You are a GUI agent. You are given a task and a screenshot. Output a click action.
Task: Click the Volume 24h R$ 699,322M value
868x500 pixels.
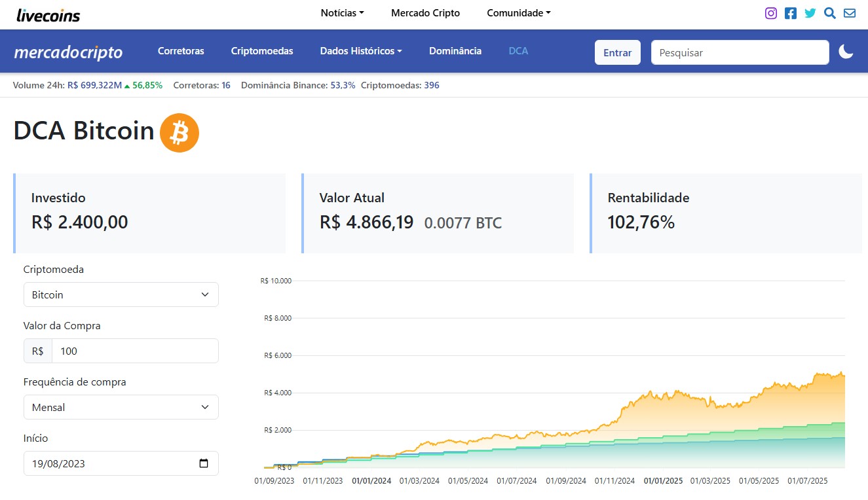pos(94,85)
